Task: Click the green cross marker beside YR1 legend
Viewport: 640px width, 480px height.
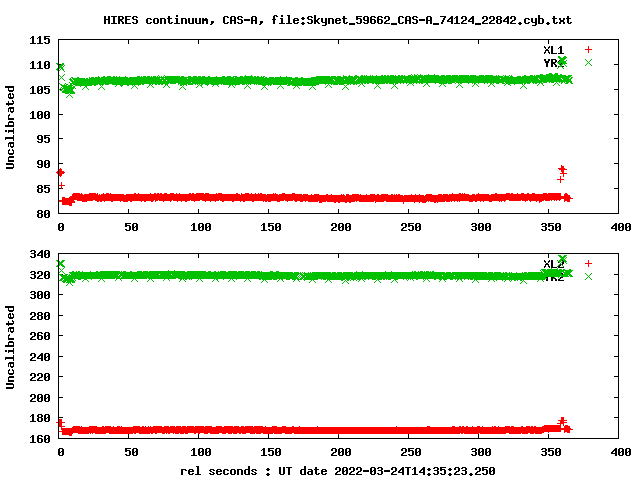Action: (588, 63)
